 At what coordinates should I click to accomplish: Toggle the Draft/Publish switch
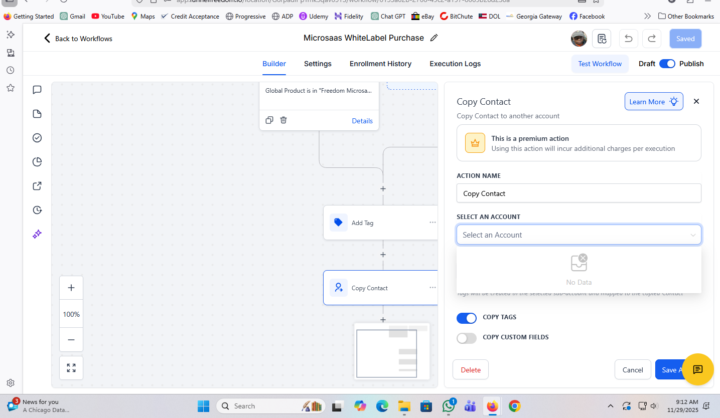point(667,63)
